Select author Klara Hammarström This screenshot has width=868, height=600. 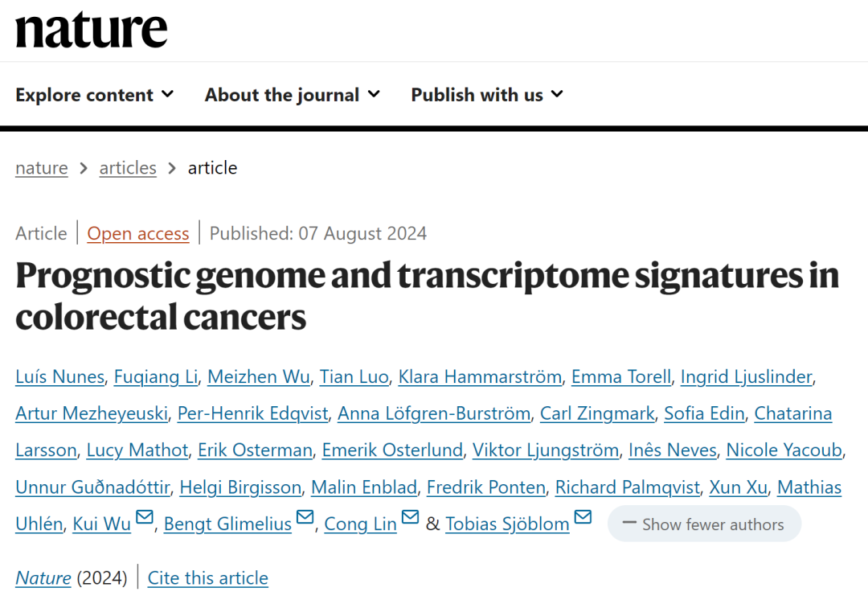(x=481, y=376)
